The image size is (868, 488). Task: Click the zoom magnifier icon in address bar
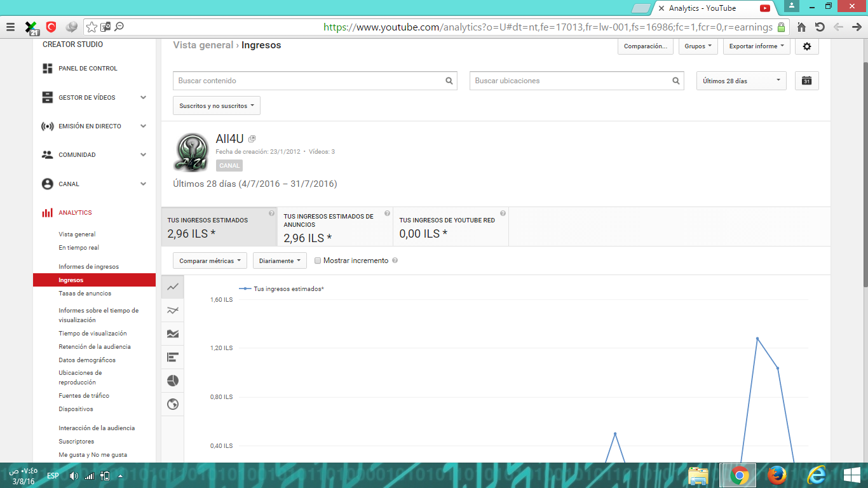[119, 27]
